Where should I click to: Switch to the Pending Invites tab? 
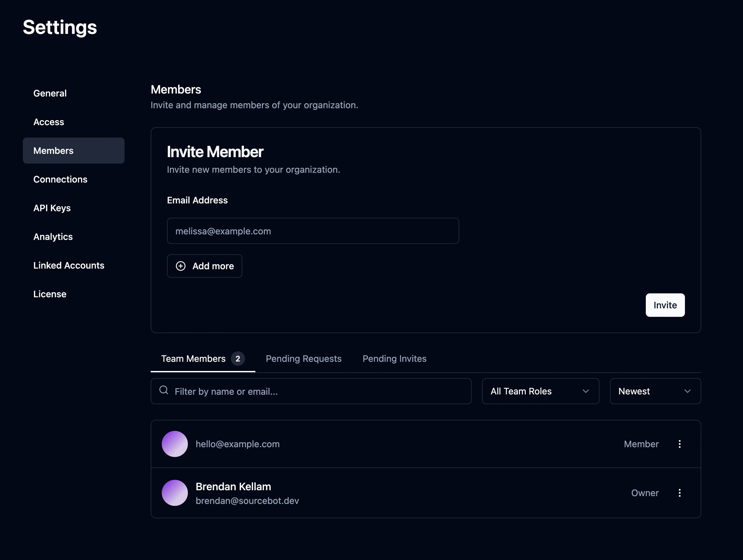(x=394, y=359)
